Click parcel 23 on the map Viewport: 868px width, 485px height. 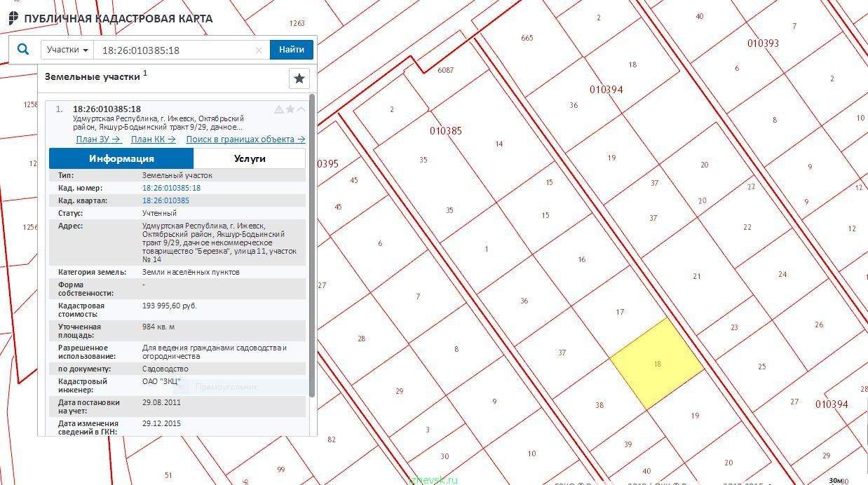point(734,327)
